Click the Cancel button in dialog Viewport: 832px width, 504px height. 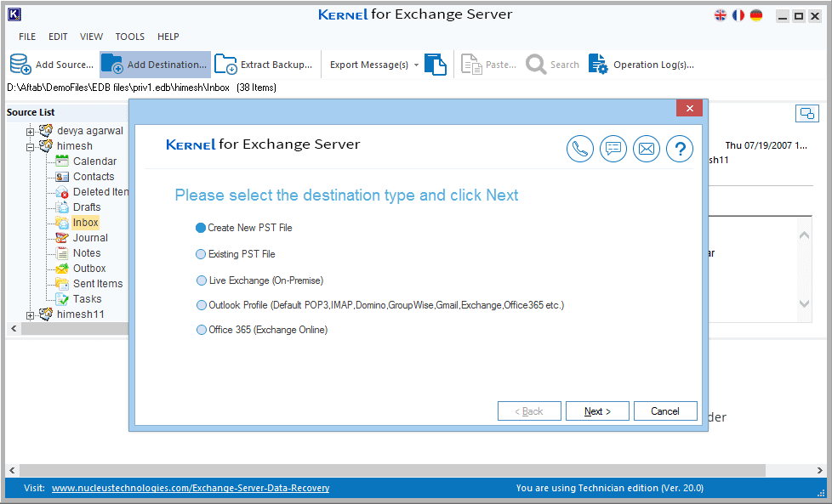click(x=665, y=411)
